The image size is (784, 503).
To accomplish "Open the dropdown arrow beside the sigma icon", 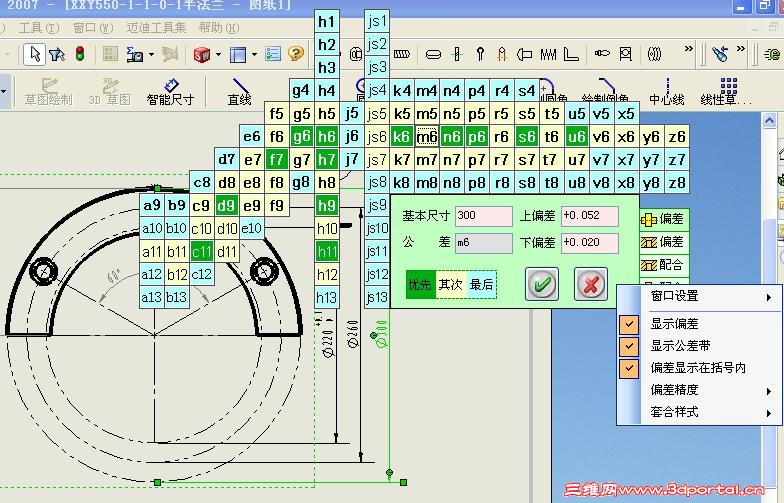I will pyautogui.click(x=152, y=54).
